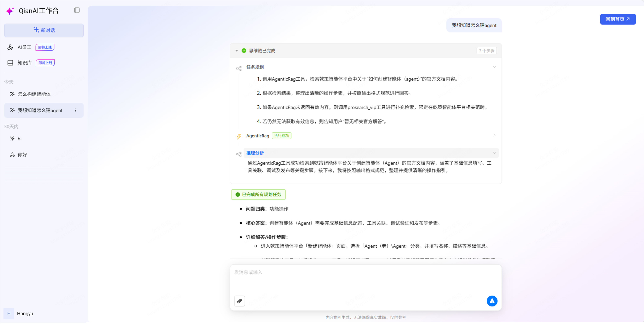Expand the AgenticRag step arrow
Image resolution: width=644 pixels, height=324 pixels.
click(x=494, y=135)
